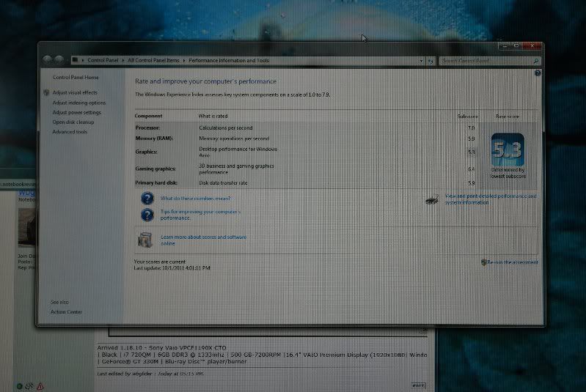Click the green circle icon in the browser status bar
Screen dimensions: 586x392
[19, 386]
